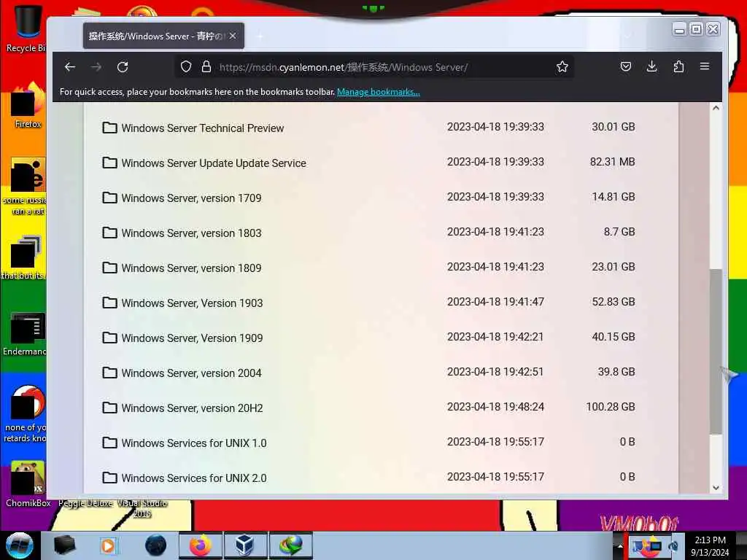Click folder icon beside version 1709
Screen dimensions: 747x560
[x=109, y=198]
